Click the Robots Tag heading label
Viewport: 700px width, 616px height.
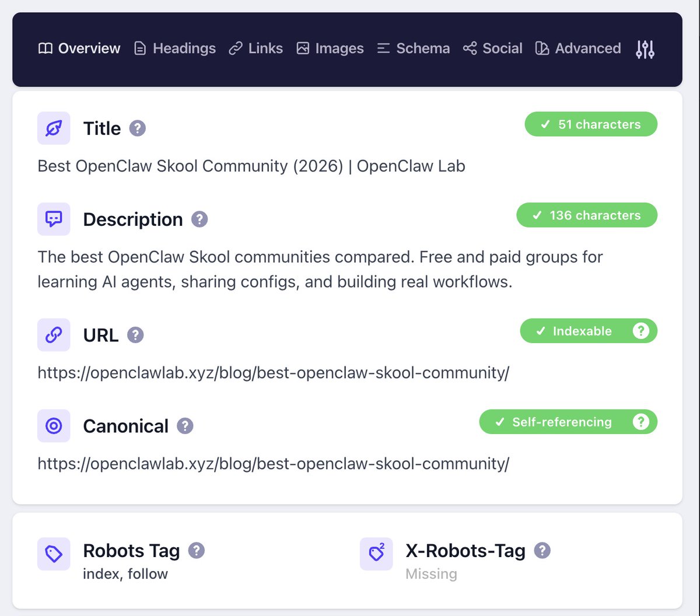(x=132, y=551)
